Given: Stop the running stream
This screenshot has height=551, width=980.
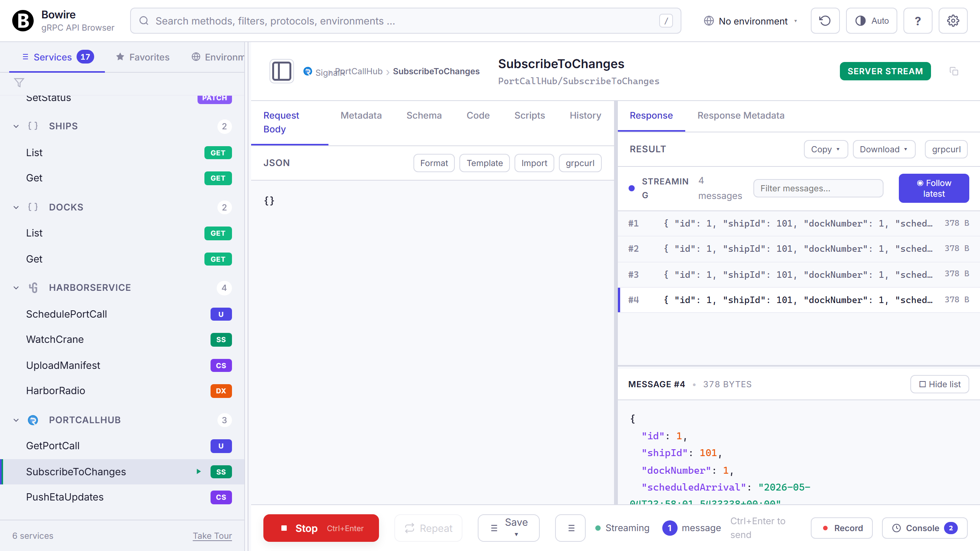Looking at the screenshot, I should (321, 528).
